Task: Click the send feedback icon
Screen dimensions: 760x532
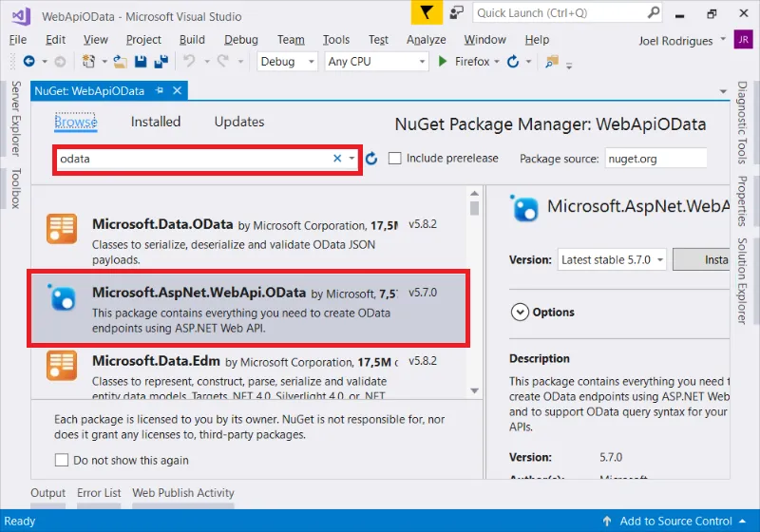Action: coord(456,12)
